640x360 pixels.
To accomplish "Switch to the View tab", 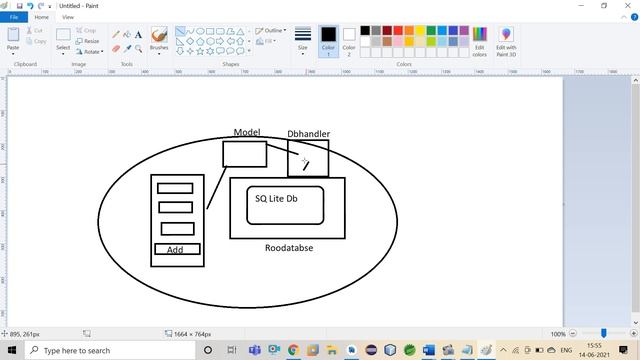I will [x=68, y=17].
